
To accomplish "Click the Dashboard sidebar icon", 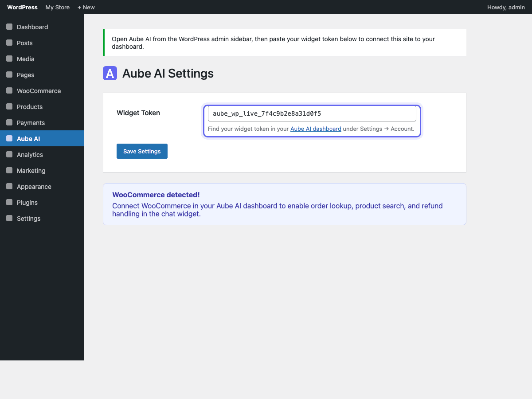I will 9,27.
